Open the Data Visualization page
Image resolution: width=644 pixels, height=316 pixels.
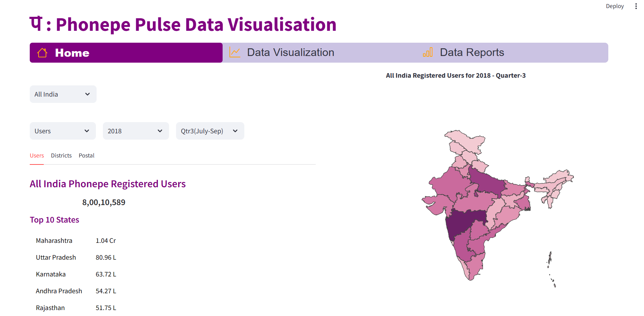pyautogui.click(x=290, y=52)
